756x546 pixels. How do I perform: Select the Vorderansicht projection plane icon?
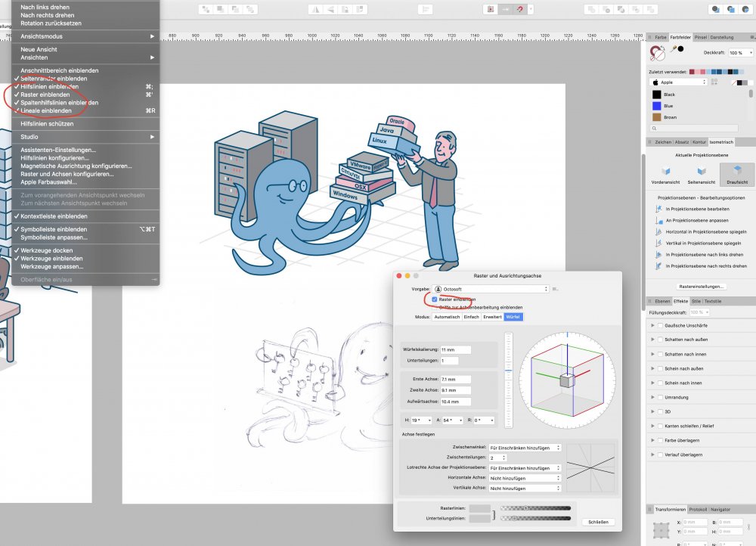(665, 171)
